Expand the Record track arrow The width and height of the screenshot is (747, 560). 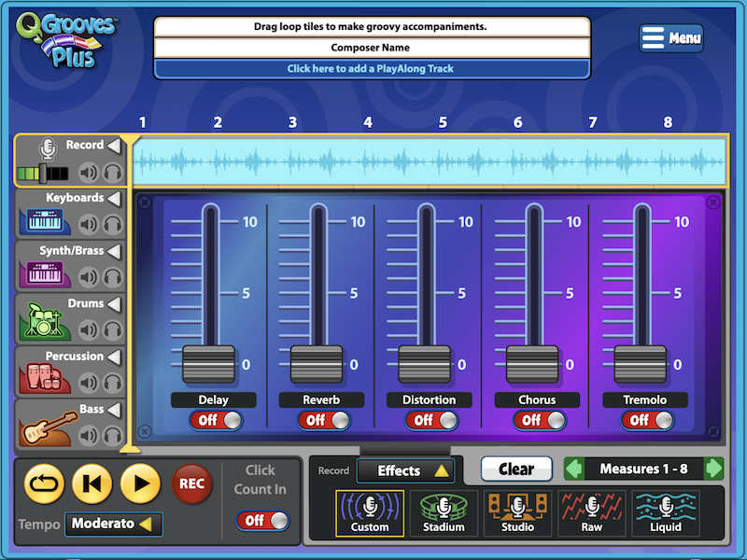114,146
